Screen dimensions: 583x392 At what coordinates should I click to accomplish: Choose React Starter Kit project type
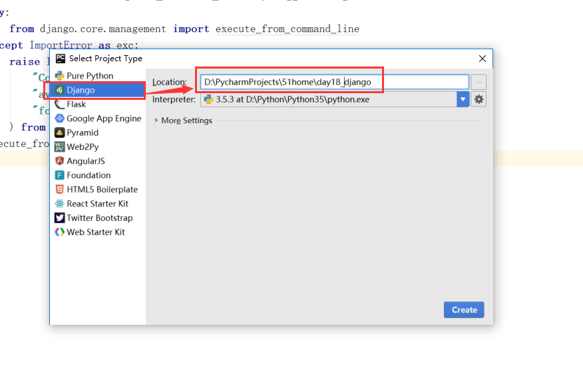(x=97, y=204)
